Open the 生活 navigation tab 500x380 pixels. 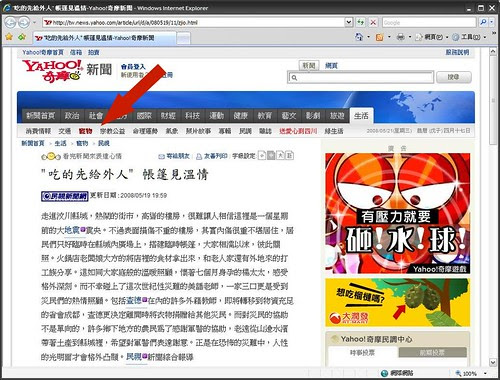coord(361,116)
